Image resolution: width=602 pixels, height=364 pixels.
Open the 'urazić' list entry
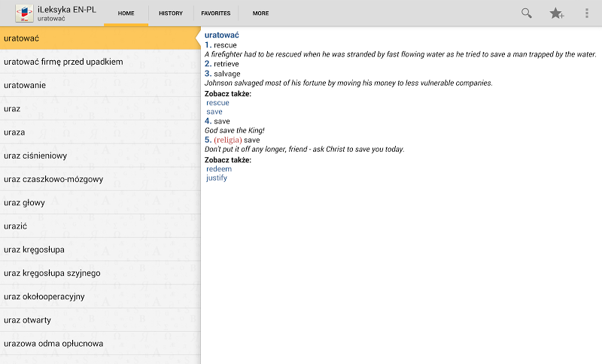click(x=16, y=226)
